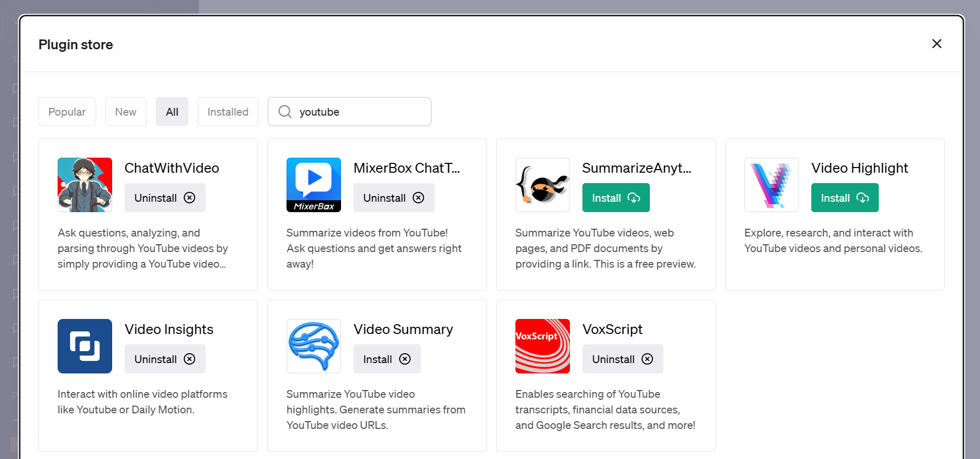The width and height of the screenshot is (980, 459).
Task: Uninstall the VoxScript plugin
Action: pyautogui.click(x=623, y=359)
